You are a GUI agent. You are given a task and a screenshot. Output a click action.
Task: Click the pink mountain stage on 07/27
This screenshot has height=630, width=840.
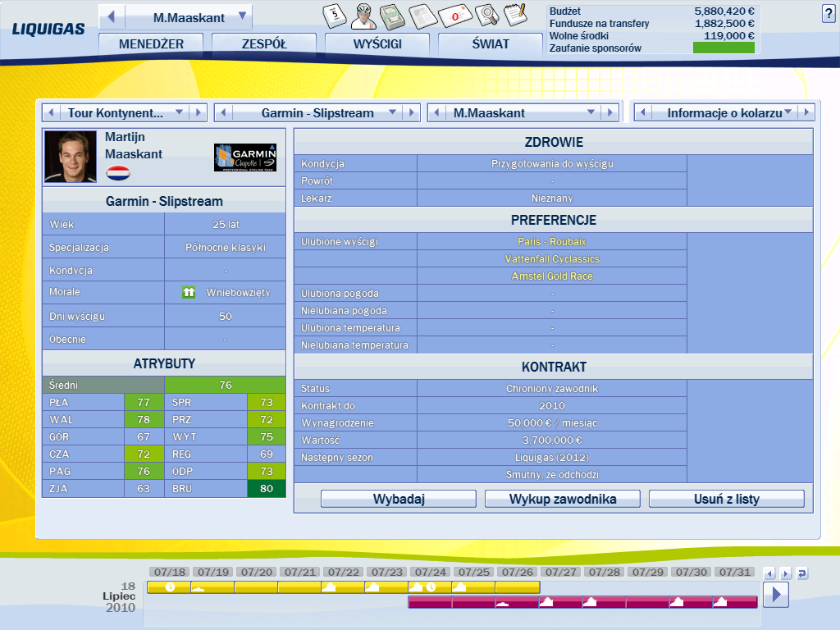point(559,602)
